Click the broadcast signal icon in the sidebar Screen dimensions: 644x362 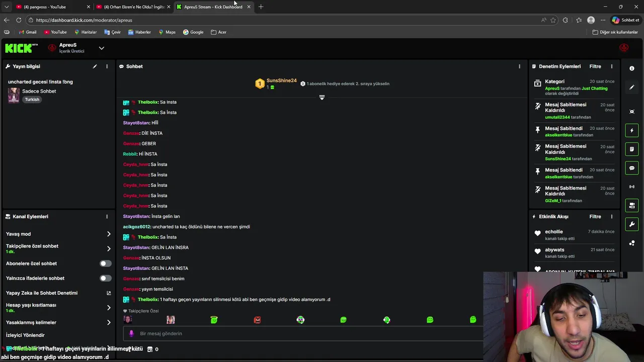tap(632, 187)
